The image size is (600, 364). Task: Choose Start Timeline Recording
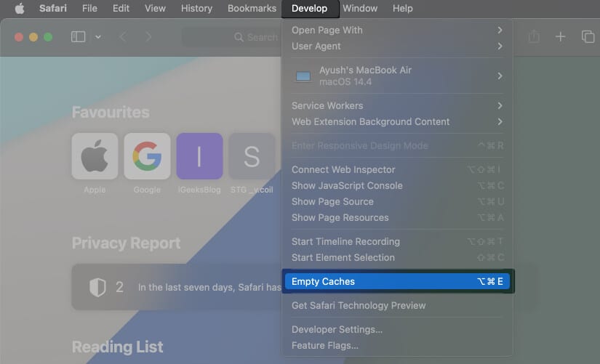397,242
